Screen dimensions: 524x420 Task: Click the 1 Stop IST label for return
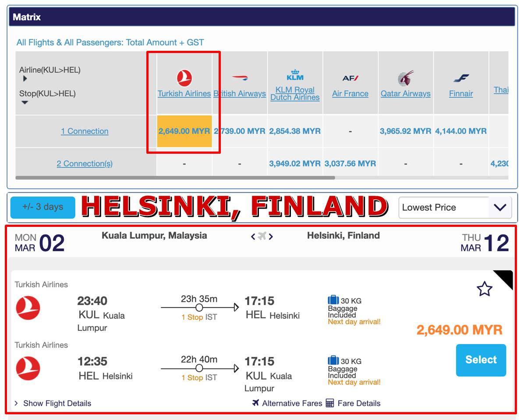tap(199, 378)
